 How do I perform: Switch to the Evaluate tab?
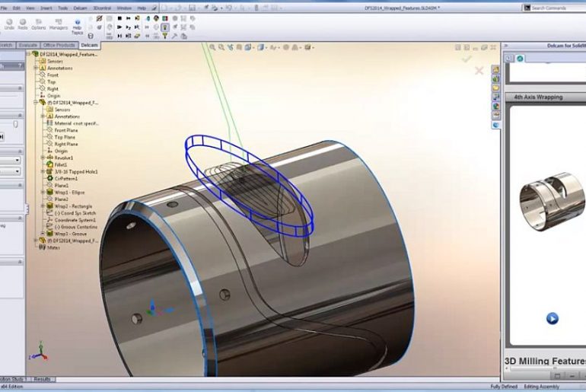pos(27,46)
